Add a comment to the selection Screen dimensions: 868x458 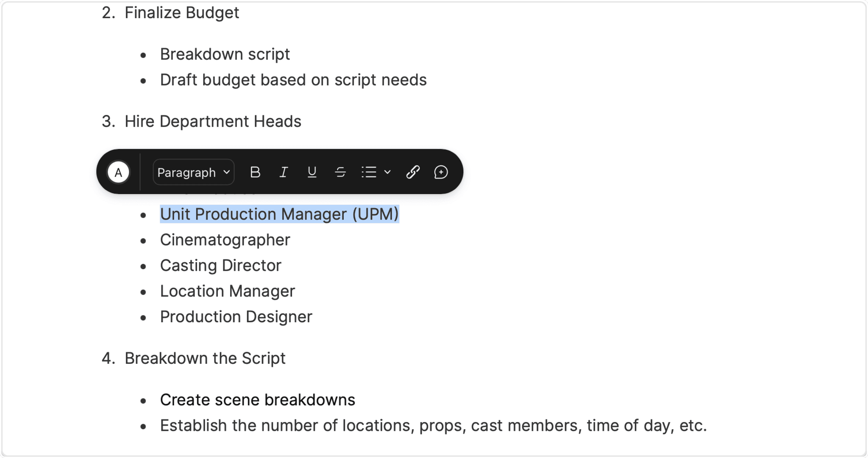coord(441,172)
